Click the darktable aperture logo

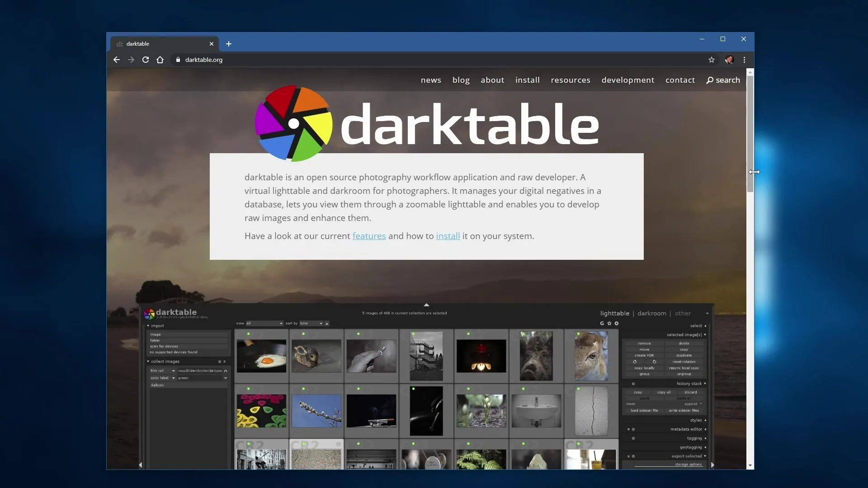tap(293, 123)
